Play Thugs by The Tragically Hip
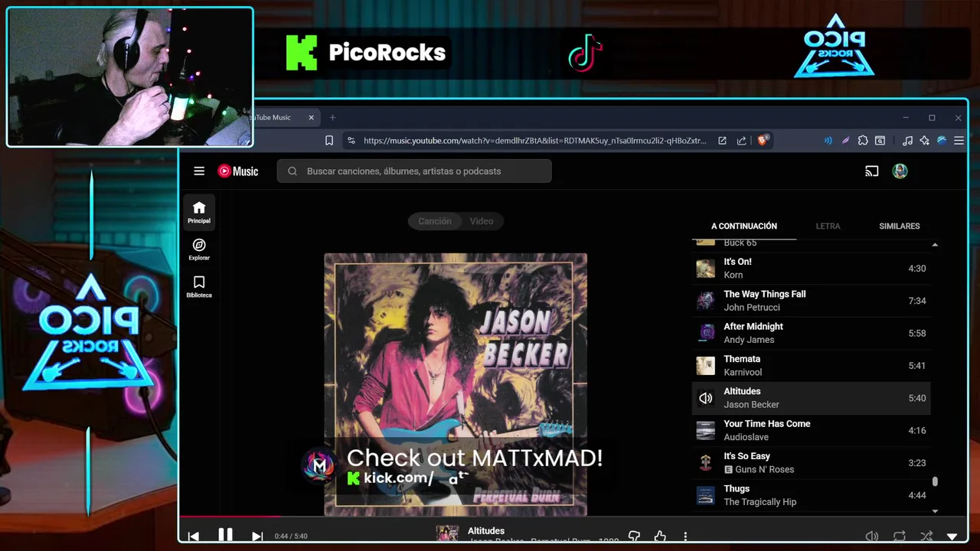The image size is (980, 551). point(812,495)
